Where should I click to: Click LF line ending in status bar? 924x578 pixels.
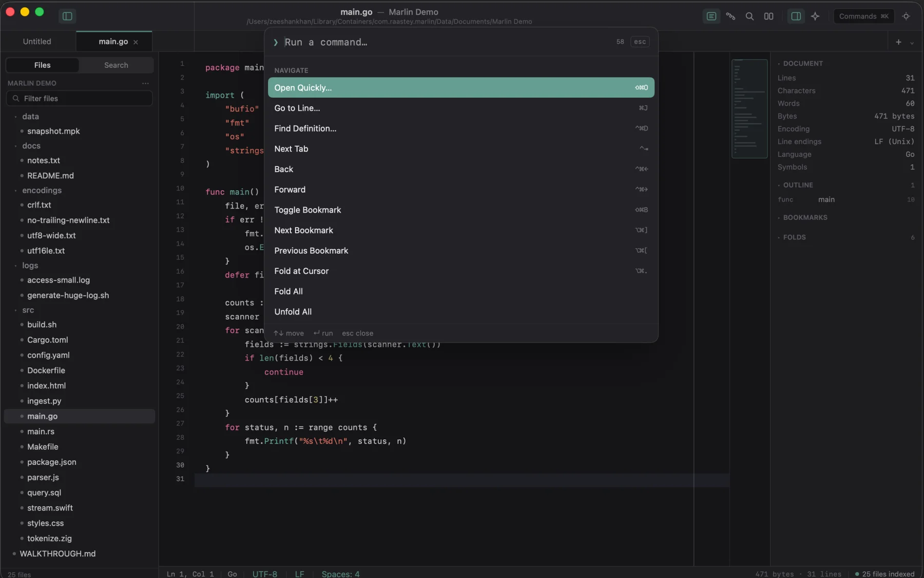pyautogui.click(x=300, y=574)
